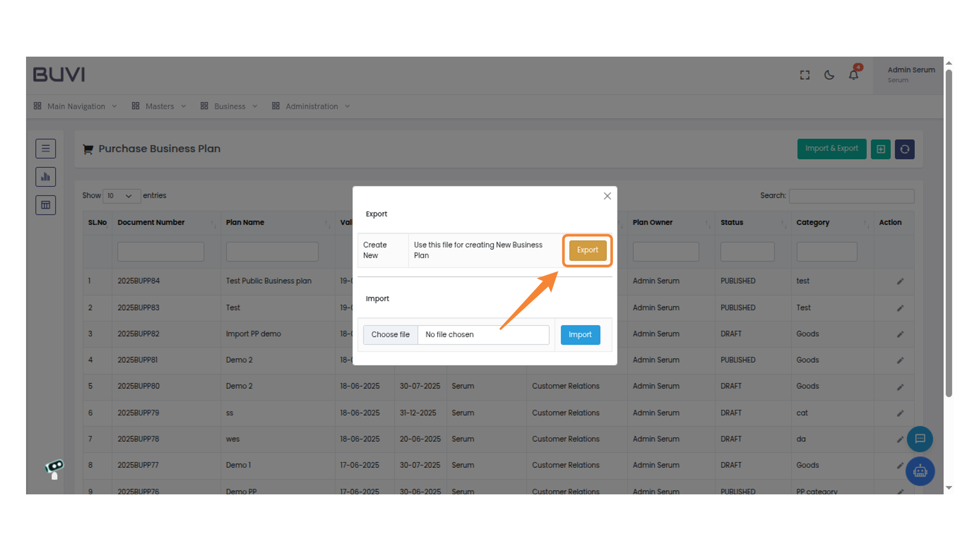Open the chat bubble floating icon
The image size is (980, 551).
point(920,439)
